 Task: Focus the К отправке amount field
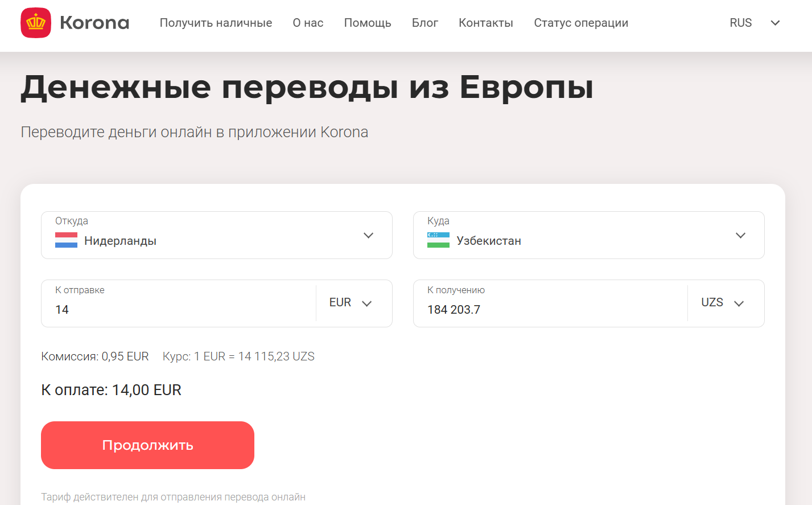(178, 303)
